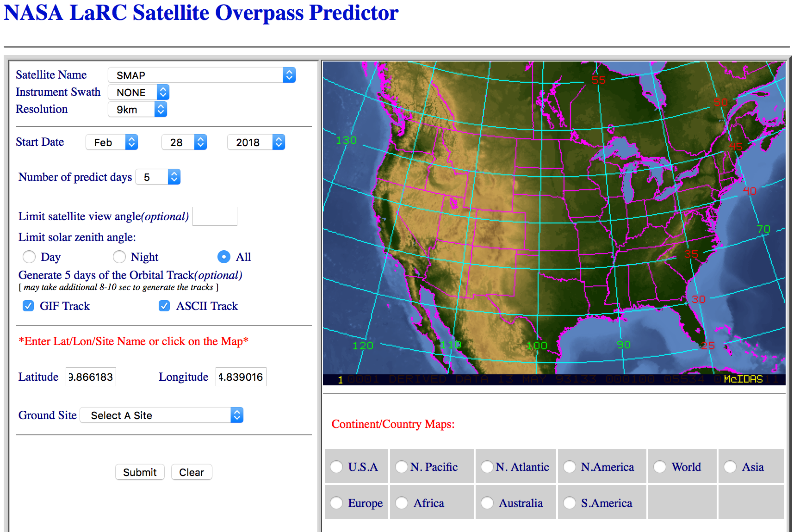Viewport: 806px width, 532px height.
Task: Open the Resolution 9km dropdown
Action: coord(137,110)
